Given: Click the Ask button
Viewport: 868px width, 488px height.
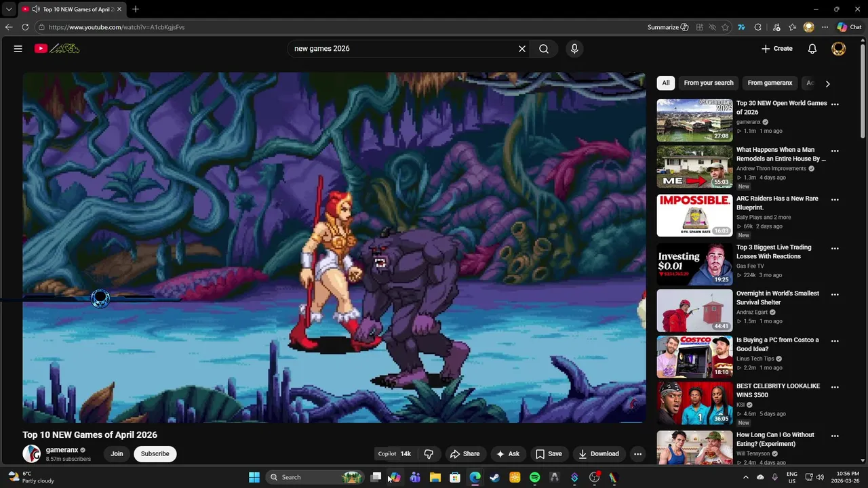Looking at the screenshot, I should (507, 453).
